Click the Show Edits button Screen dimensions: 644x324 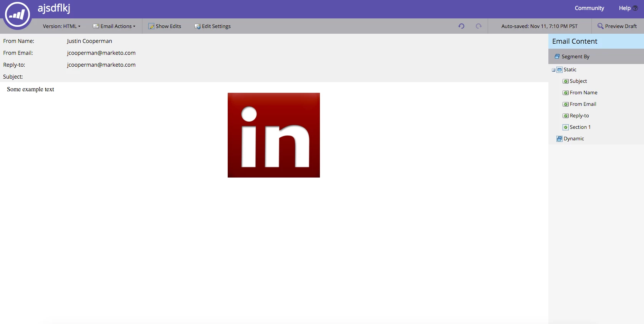pos(165,26)
